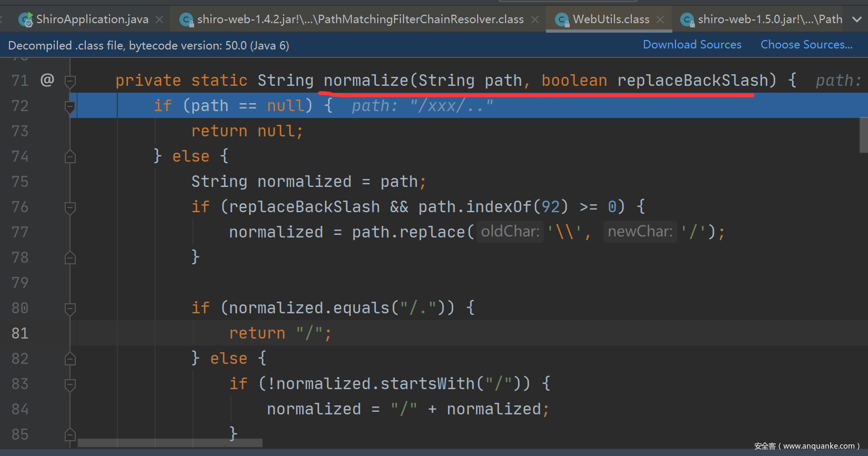868x456 pixels.
Task: Click the shiro-web-1.5.0.jar tab class icon
Action: pyautogui.click(x=687, y=20)
